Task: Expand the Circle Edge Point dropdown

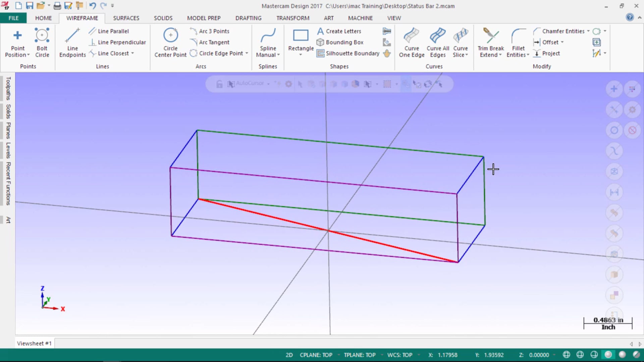Action: [x=247, y=53]
